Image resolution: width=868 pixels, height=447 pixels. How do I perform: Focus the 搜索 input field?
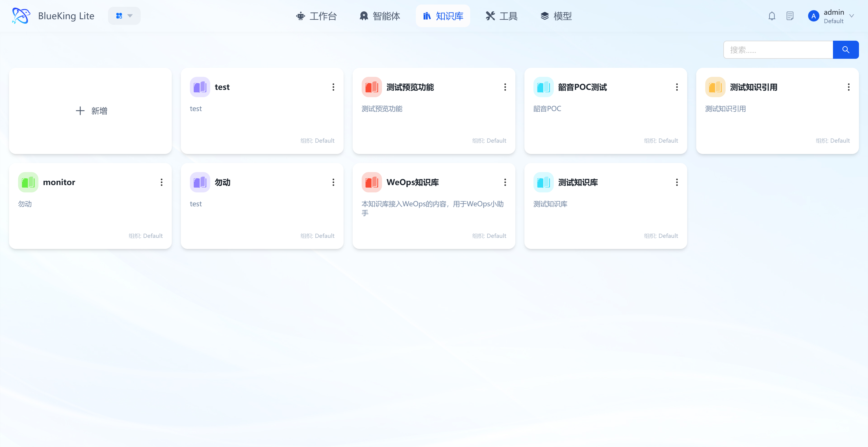coord(778,50)
